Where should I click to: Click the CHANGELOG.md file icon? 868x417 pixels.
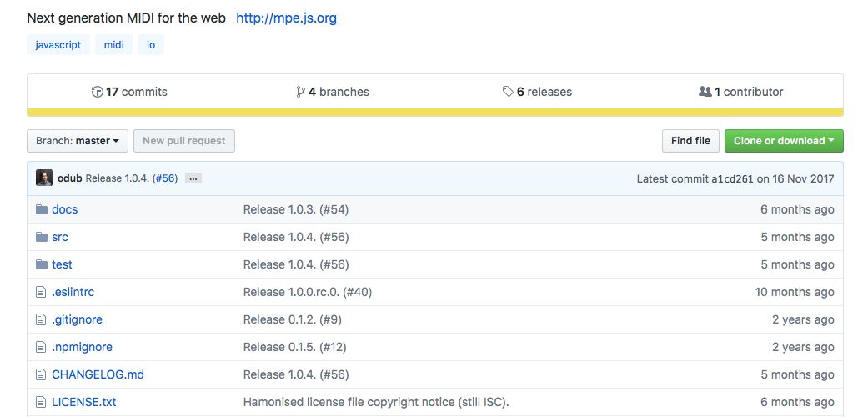coord(41,374)
